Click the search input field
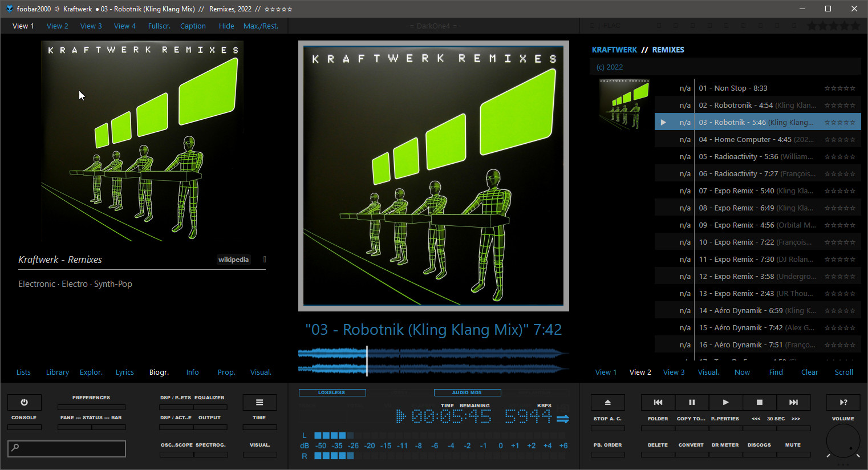Image resolution: width=868 pixels, height=470 pixels. click(67, 448)
